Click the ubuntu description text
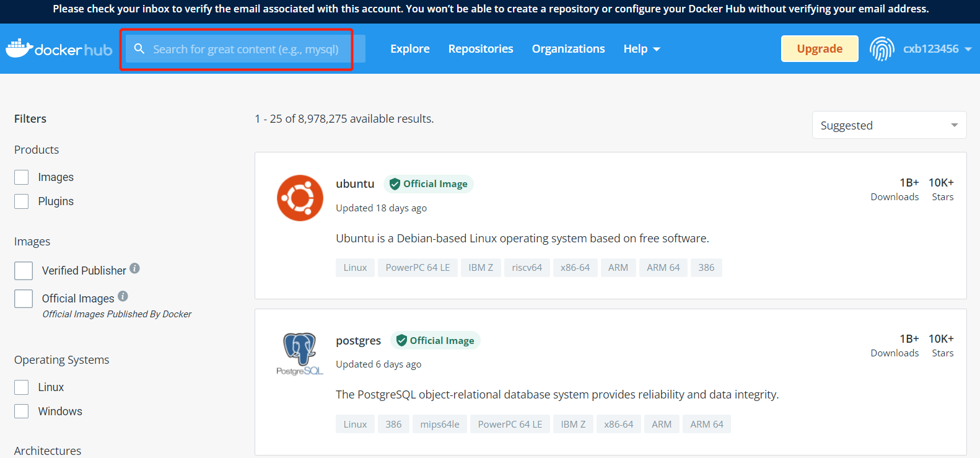 [522, 239]
